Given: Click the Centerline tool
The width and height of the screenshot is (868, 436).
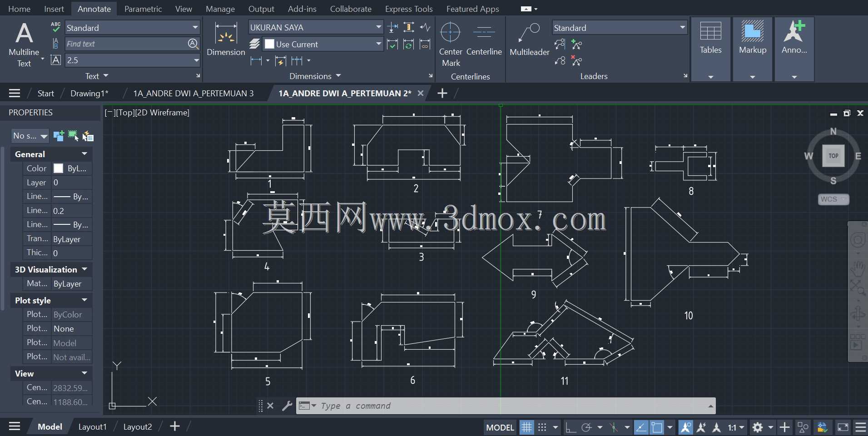Looking at the screenshot, I should pos(484,40).
